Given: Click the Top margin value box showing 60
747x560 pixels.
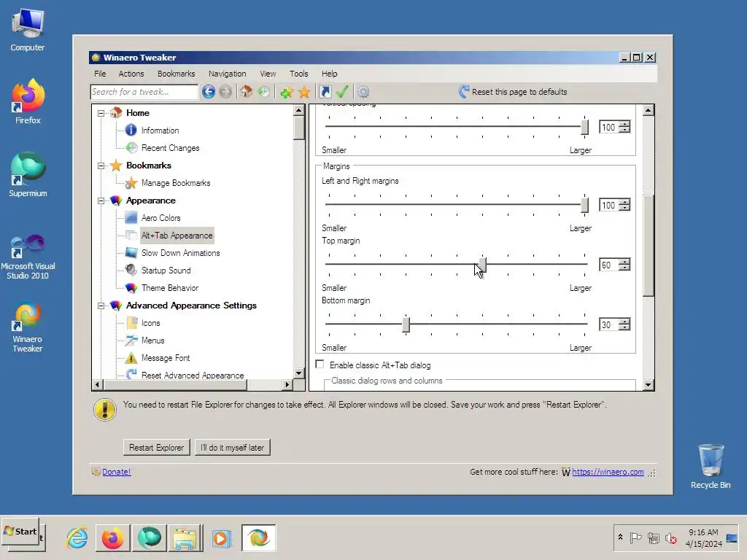Looking at the screenshot, I should 609,265.
